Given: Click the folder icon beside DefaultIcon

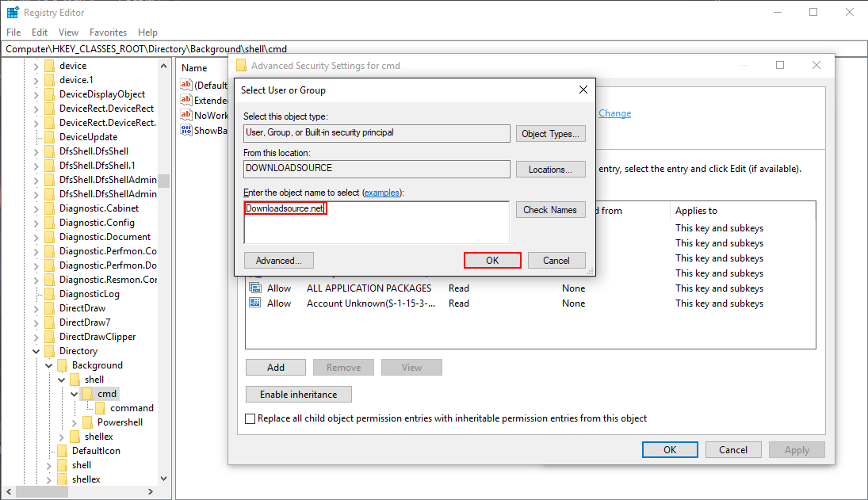Looking at the screenshot, I should pyautogui.click(x=62, y=450).
